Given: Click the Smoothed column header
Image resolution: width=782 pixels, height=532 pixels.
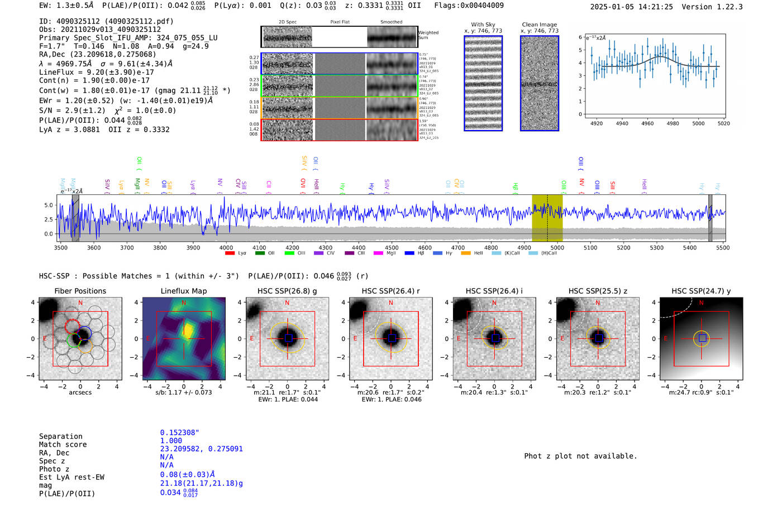Looking at the screenshot, I should click(x=392, y=22).
